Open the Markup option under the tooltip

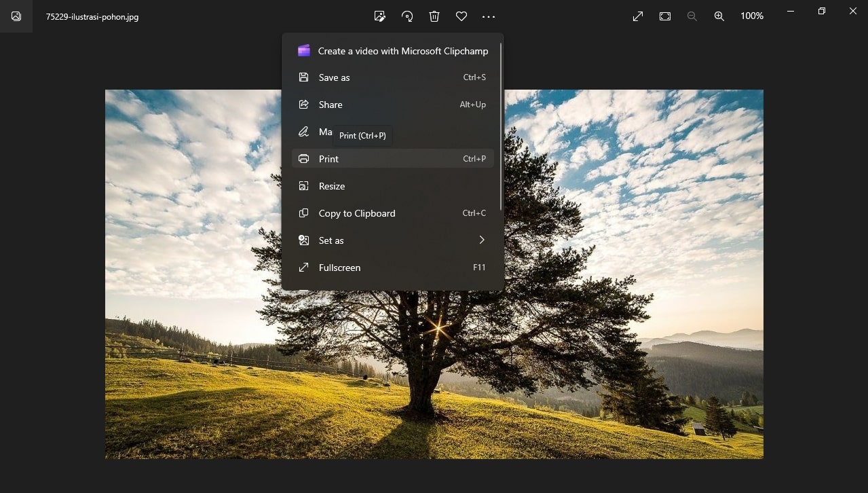(x=325, y=131)
